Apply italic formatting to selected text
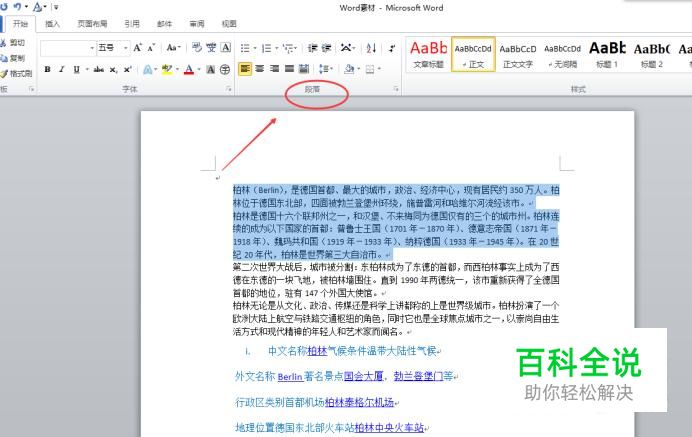The image size is (692, 437). 61,69
